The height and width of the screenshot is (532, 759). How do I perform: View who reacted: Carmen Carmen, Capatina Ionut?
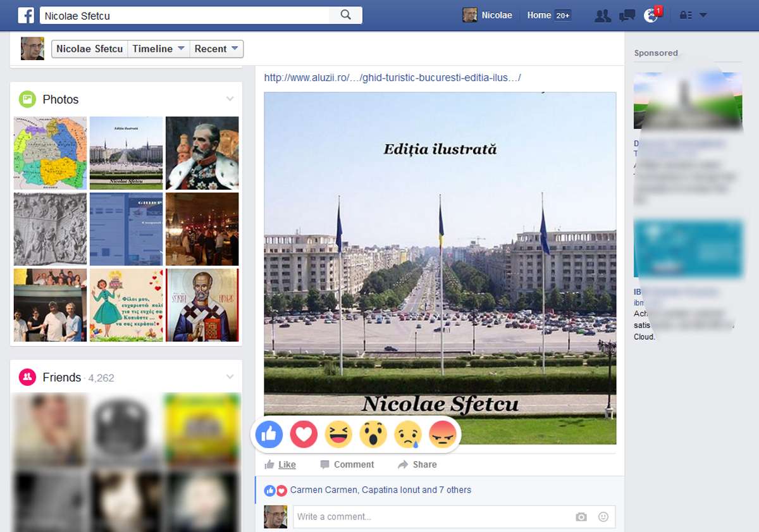point(381,490)
